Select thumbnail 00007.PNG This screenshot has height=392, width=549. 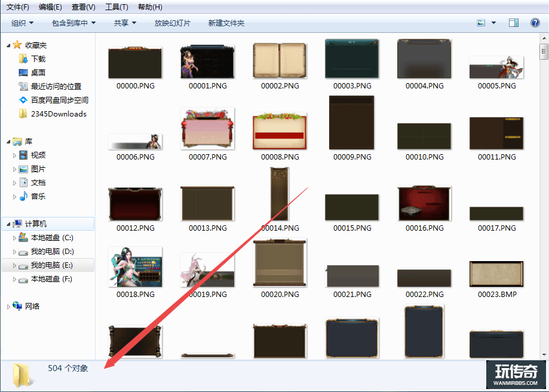coord(207,128)
